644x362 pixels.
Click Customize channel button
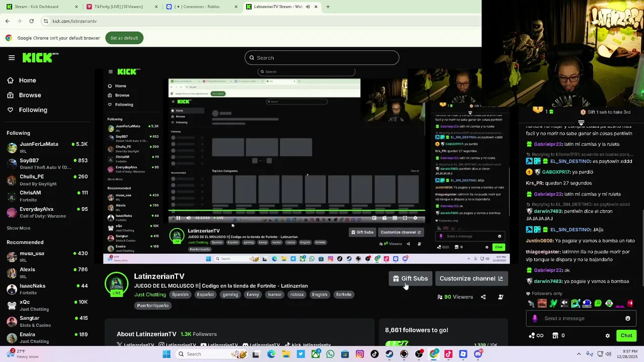(471, 279)
